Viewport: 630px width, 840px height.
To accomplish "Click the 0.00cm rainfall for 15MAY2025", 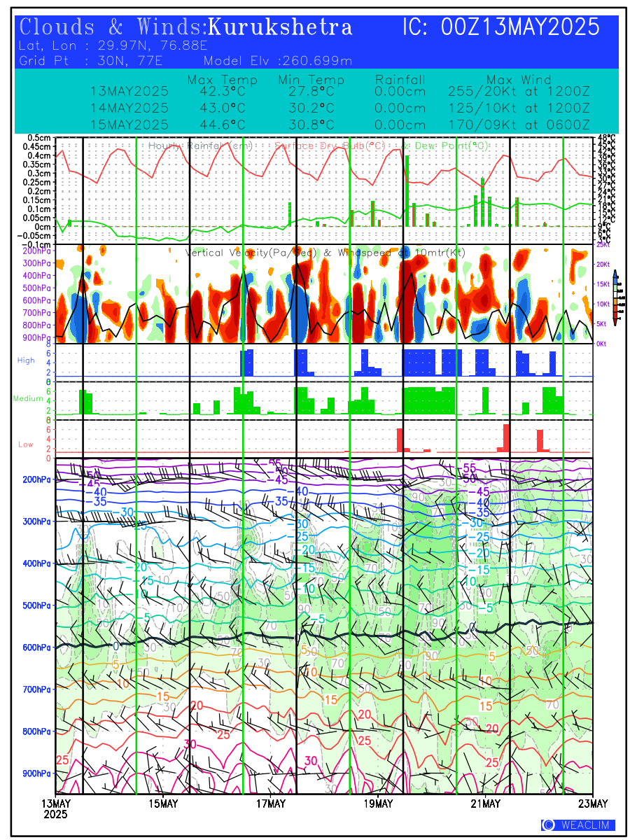I will point(400,125).
